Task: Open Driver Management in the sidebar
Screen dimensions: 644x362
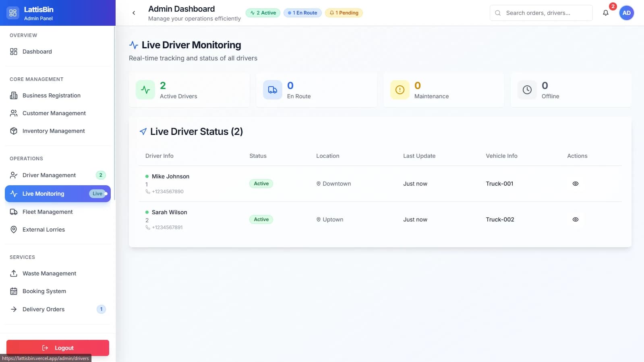Action: [49, 175]
